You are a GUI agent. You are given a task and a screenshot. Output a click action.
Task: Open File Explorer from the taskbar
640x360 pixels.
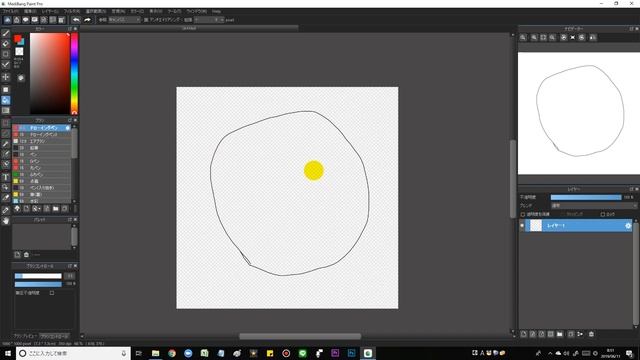[156, 353]
